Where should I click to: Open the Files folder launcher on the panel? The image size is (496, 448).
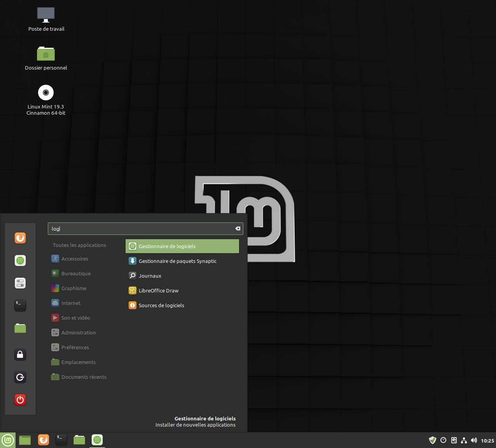pos(79,440)
